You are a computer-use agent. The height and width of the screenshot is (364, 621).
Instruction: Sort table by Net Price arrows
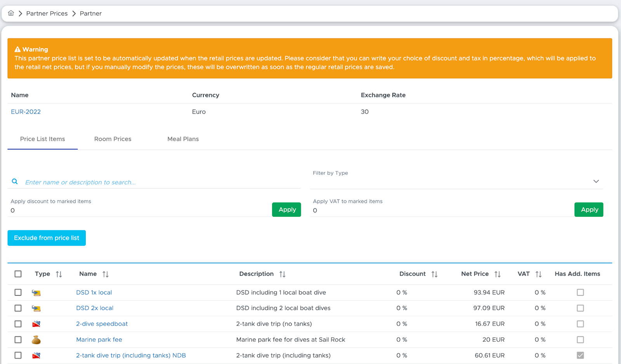pos(498,274)
